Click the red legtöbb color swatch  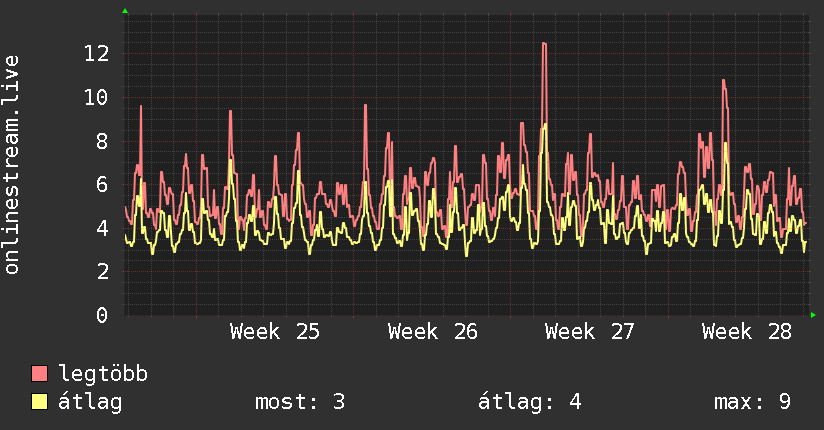[x=39, y=373]
